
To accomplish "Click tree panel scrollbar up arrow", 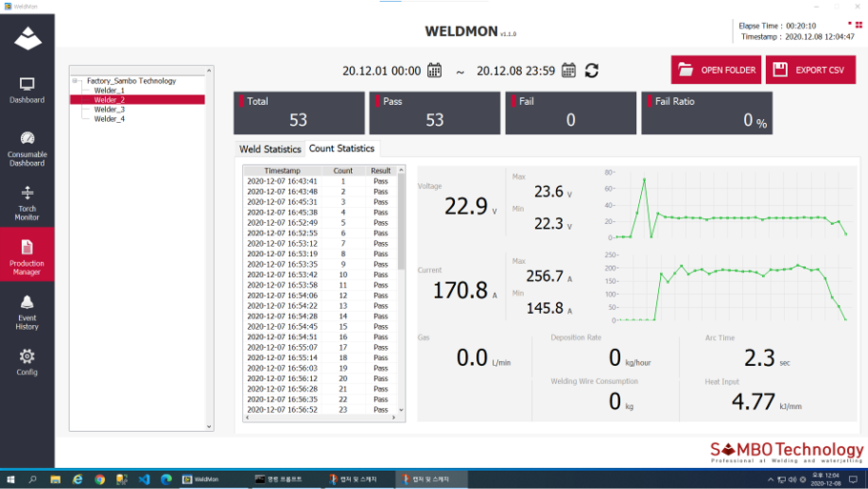I will [x=209, y=71].
